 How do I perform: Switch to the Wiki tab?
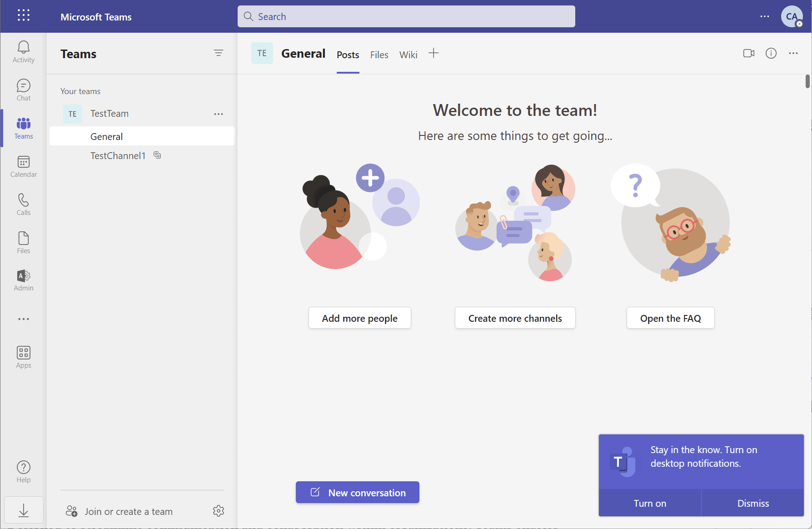pos(408,55)
